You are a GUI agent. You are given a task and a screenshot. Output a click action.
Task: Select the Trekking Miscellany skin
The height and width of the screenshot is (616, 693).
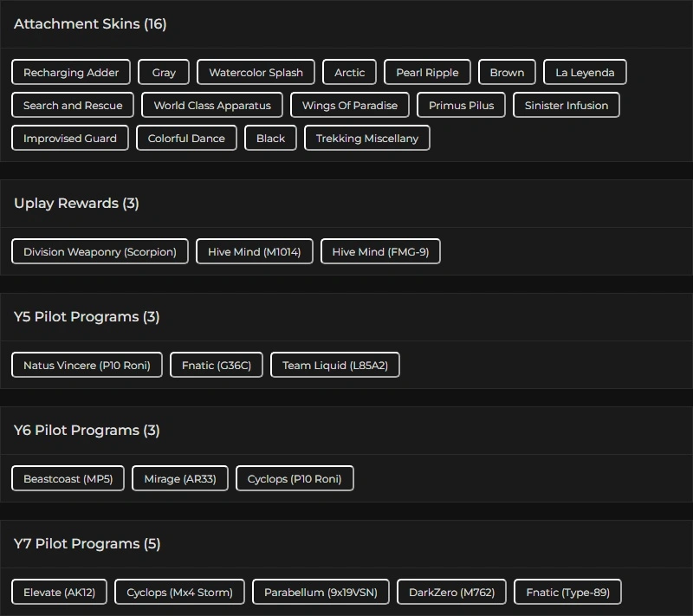coord(366,139)
